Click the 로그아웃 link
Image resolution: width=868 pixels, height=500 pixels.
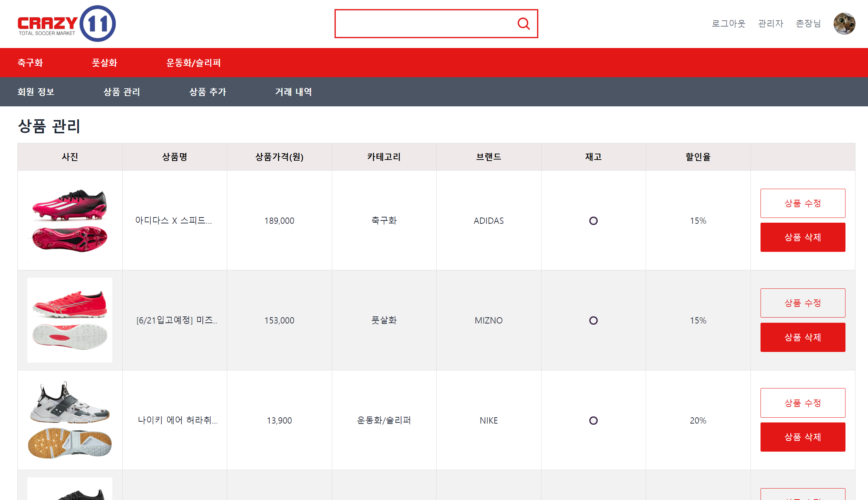(x=728, y=24)
